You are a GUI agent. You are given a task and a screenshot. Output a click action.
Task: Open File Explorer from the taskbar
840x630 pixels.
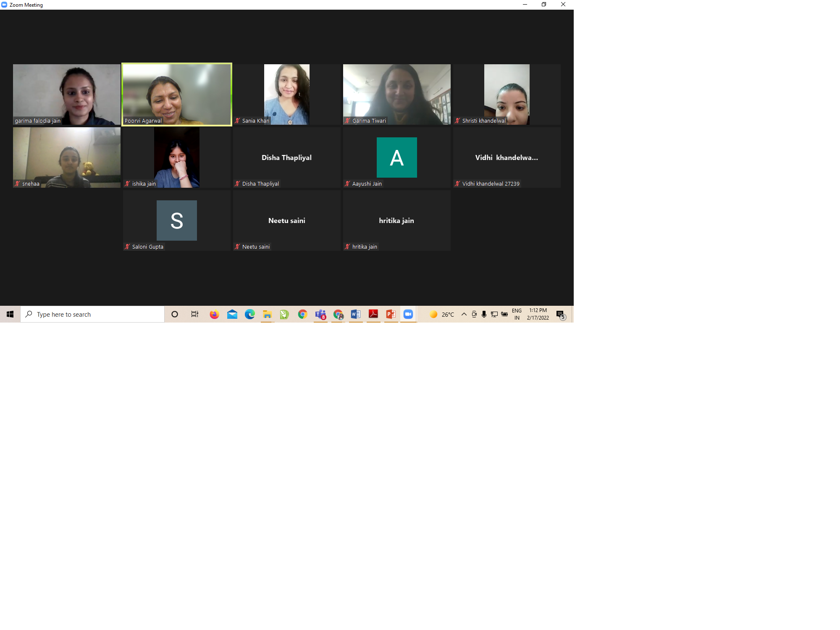click(x=267, y=314)
